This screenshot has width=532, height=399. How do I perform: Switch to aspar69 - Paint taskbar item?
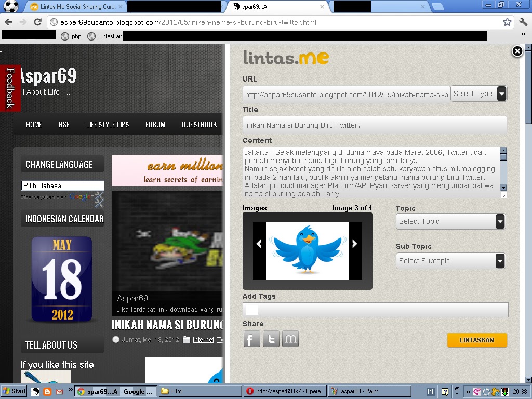coord(370,391)
